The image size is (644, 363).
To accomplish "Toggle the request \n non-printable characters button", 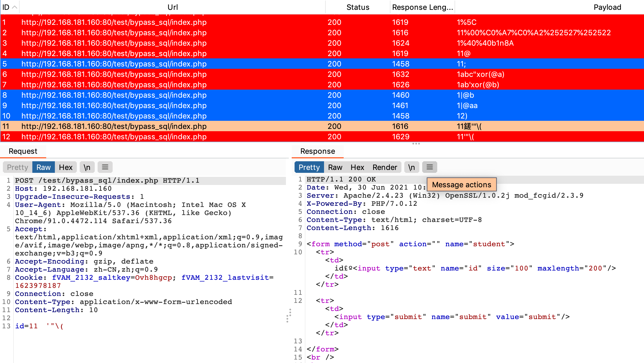I will point(87,167).
